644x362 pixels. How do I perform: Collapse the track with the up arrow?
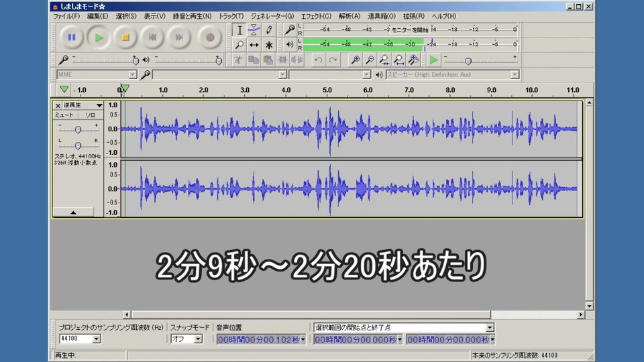click(73, 213)
